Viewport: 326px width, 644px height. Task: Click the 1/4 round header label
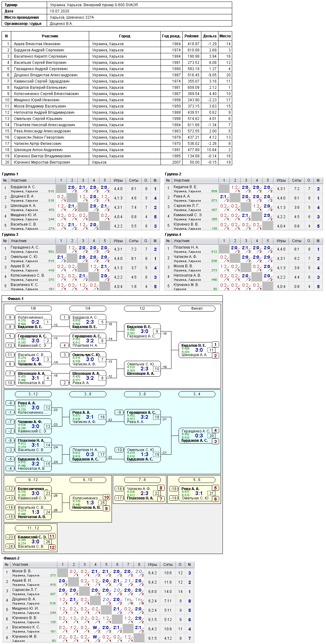(x=88, y=308)
